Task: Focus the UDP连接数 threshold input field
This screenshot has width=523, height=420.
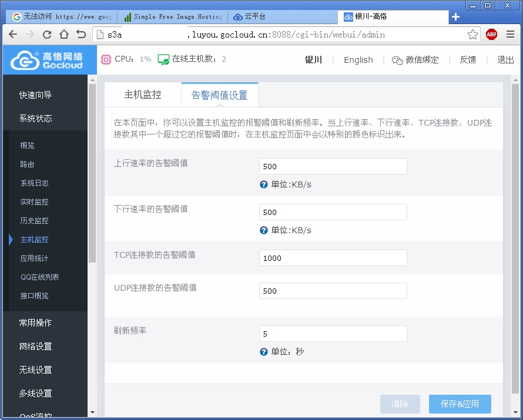Action: (x=333, y=291)
